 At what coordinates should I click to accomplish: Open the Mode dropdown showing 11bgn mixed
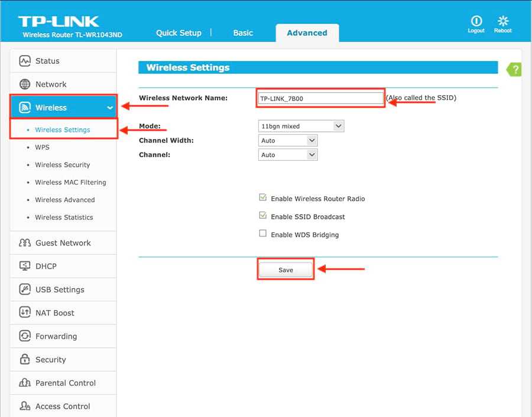(301, 126)
